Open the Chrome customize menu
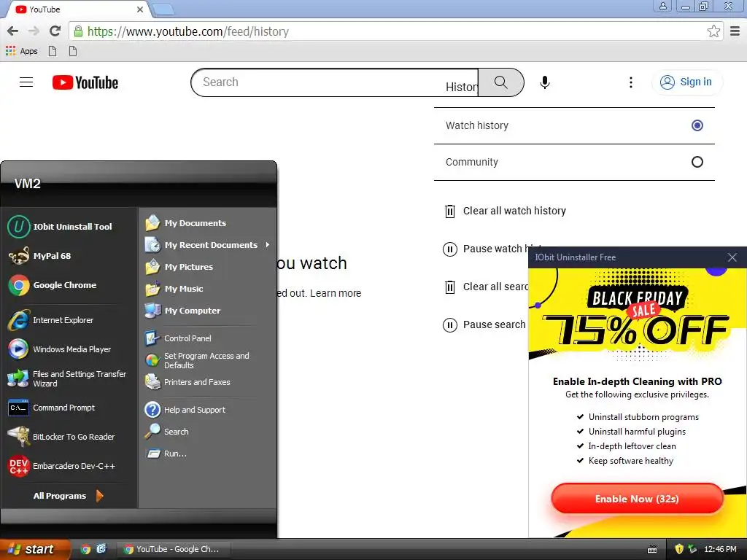This screenshot has width=747, height=560. (x=735, y=31)
